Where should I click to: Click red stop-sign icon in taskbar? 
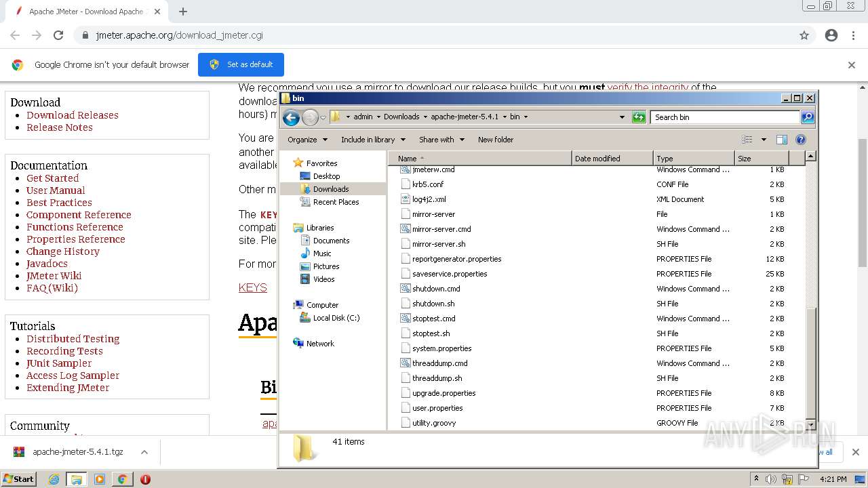click(145, 479)
